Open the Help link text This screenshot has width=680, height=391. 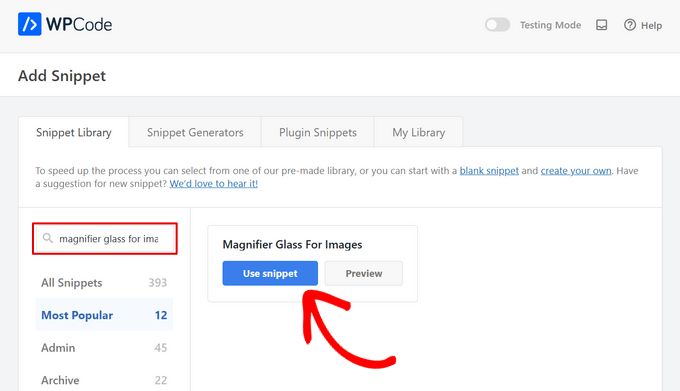coord(651,26)
